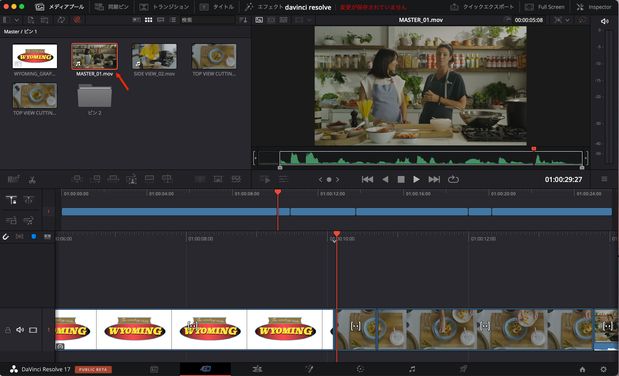This screenshot has width=619, height=376.
Task: Click the Place On Top edit icon
Action: click(x=149, y=179)
